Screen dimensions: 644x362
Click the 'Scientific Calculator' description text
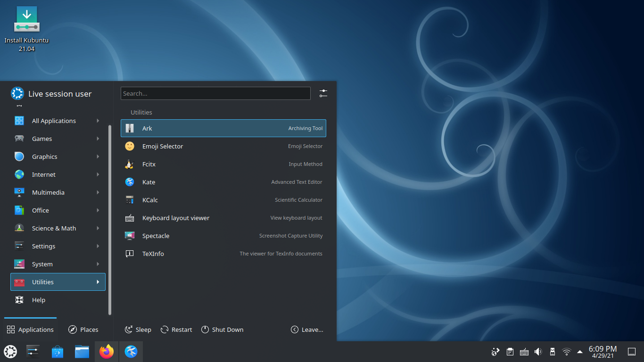click(x=299, y=200)
